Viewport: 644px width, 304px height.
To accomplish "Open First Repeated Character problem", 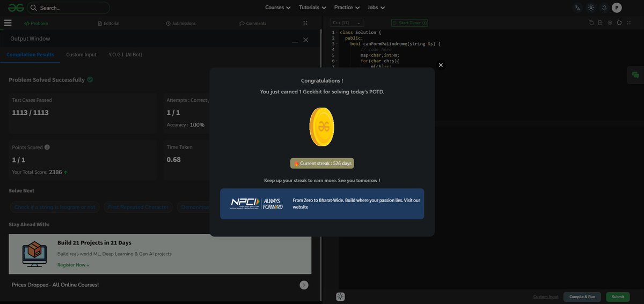I will tap(138, 207).
